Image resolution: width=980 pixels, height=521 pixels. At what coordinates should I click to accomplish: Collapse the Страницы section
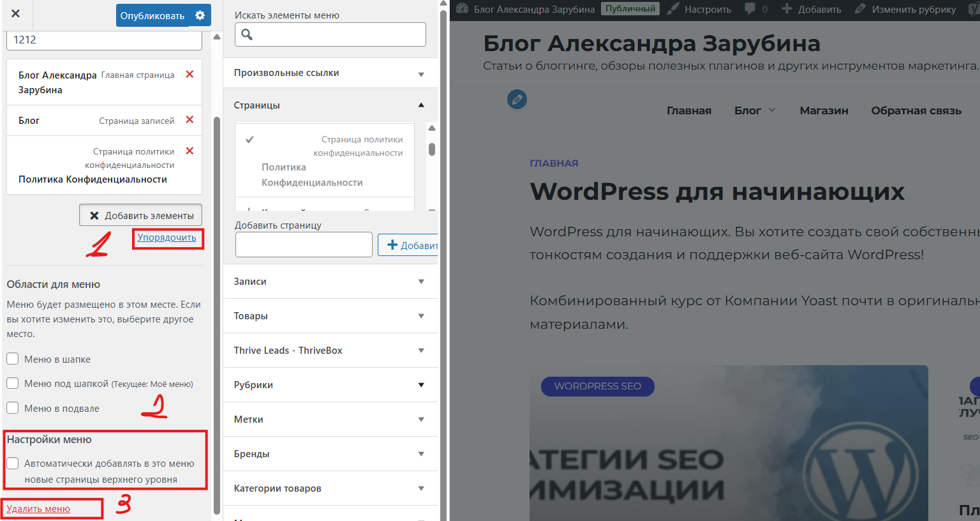click(330, 105)
